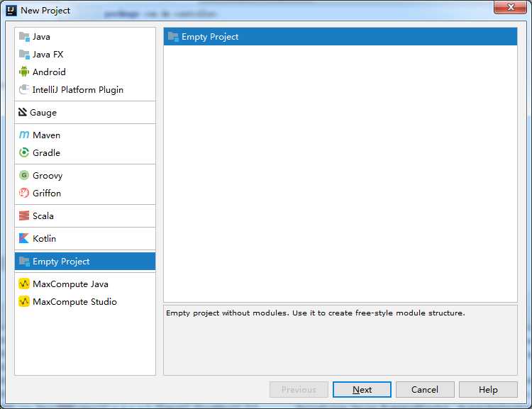The height and width of the screenshot is (409, 532).
Task: Click the IntelliJ Platform Plugin icon
Action: point(24,89)
